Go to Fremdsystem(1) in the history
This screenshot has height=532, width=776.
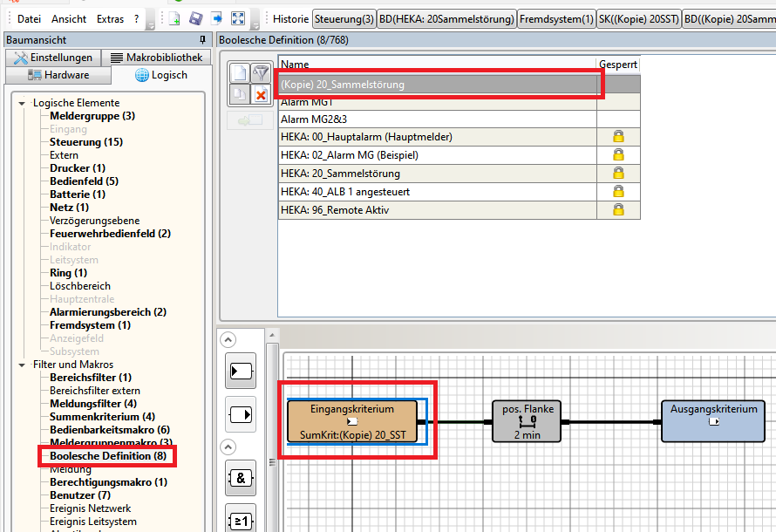(556, 19)
